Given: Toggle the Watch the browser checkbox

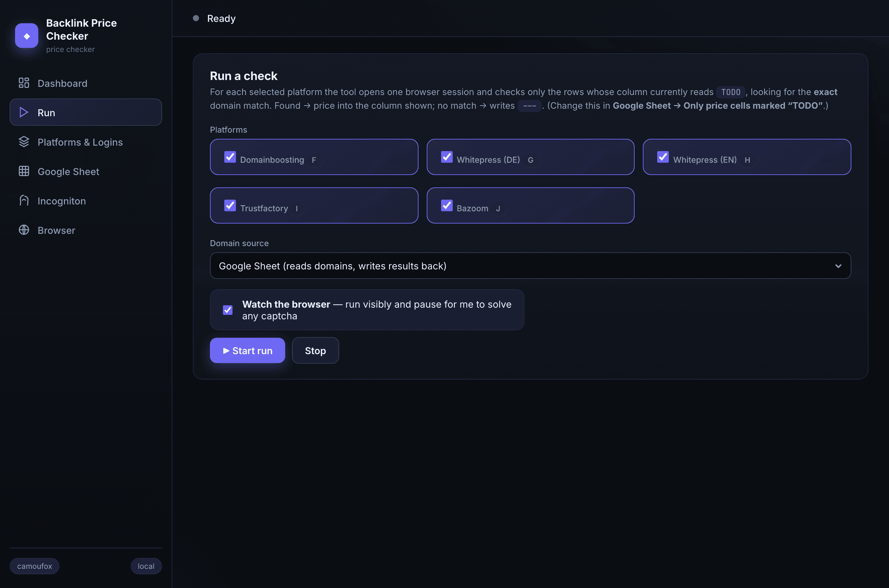Looking at the screenshot, I should tap(228, 310).
